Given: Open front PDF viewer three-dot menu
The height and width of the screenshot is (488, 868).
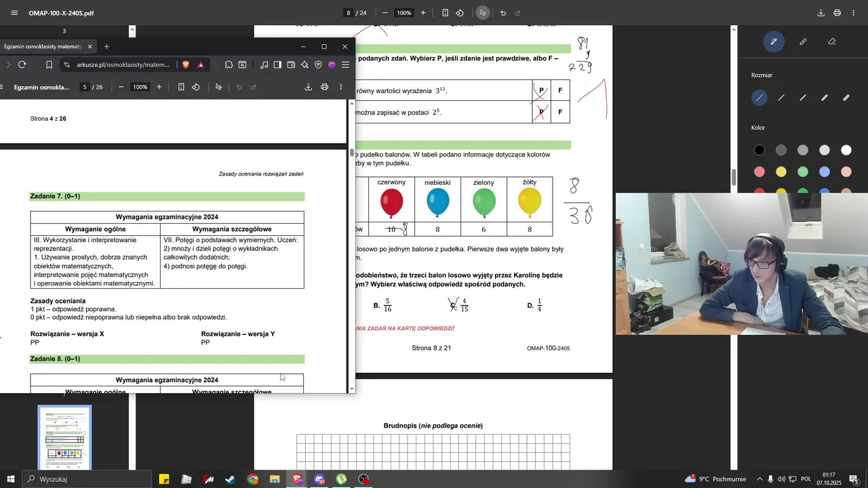Looking at the screenshot, I should coord(340,87).
